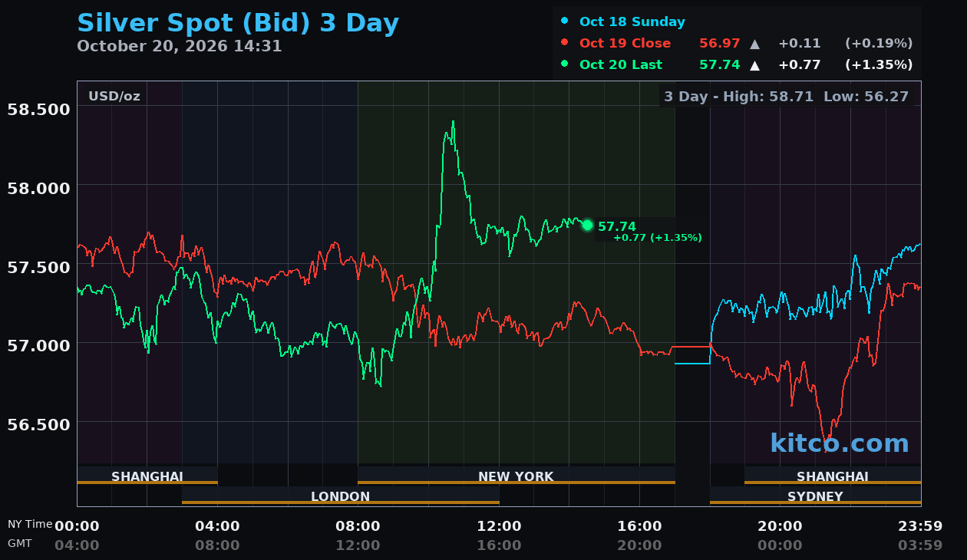Click the 00:00 NY time label

(77, 526)
